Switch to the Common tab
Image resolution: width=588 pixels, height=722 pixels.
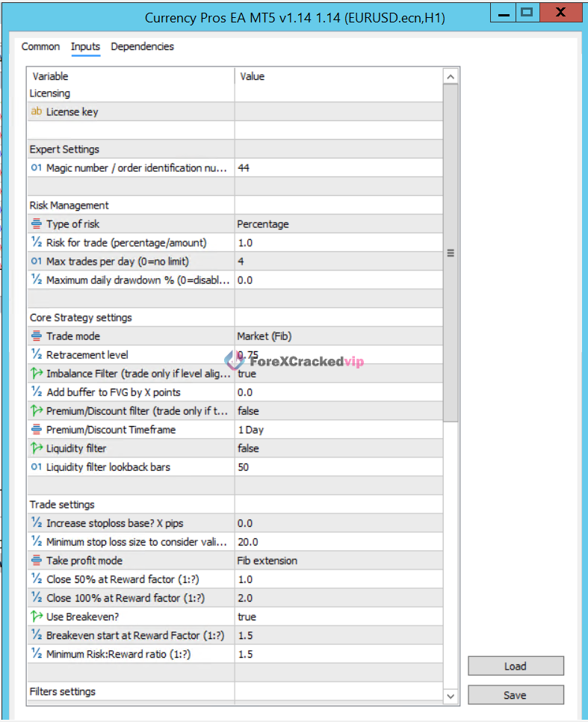40,46
